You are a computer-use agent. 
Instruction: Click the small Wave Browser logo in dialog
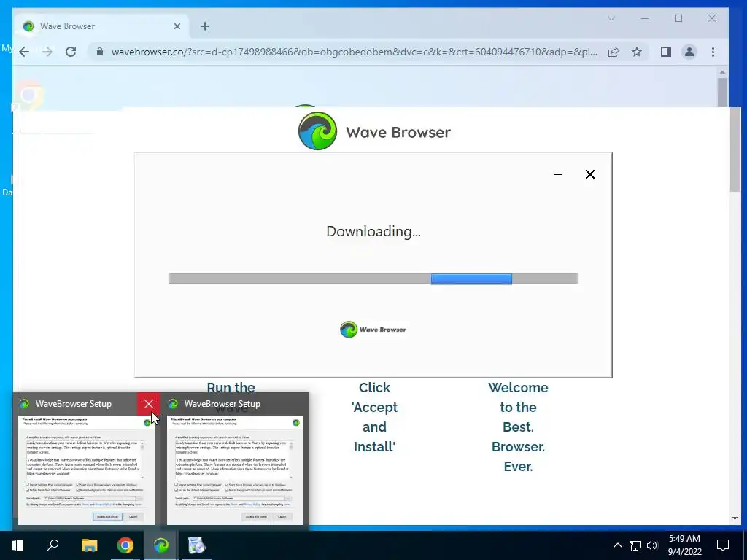click(373, 330)
